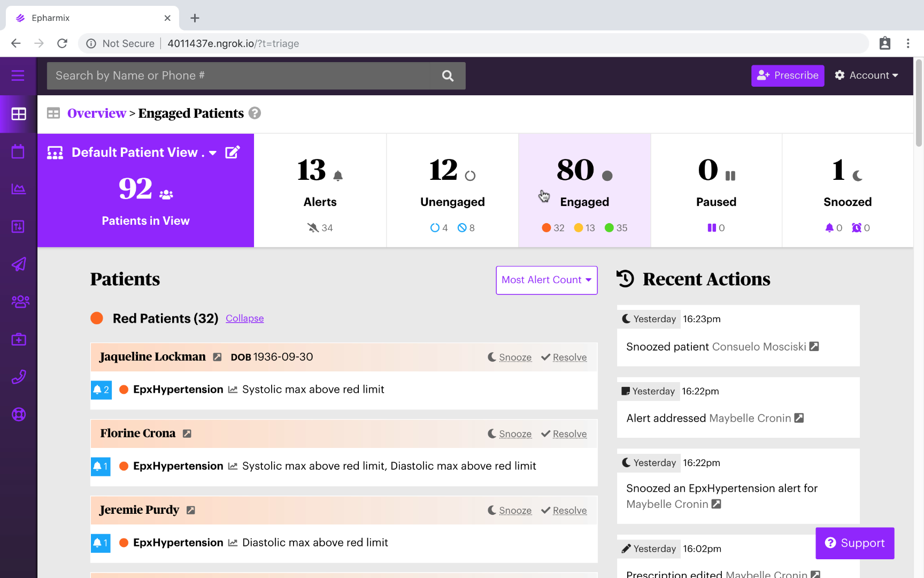Filter by yellow engaged patients count 13
This screenshot has width=924, height=578.
[x=584, y=228]
